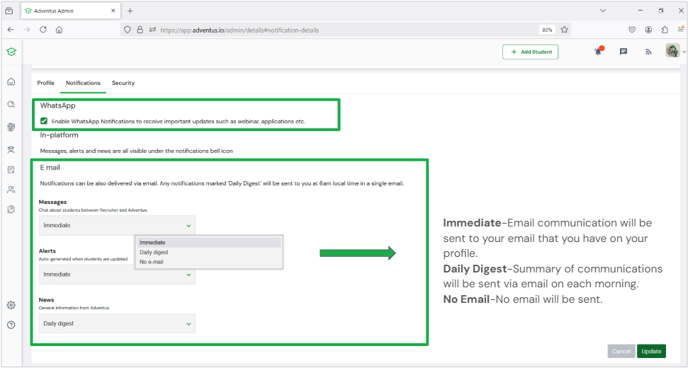Select No e-mail option in the dropdown list
Viewport: 688px width, 368px height.
209,262
